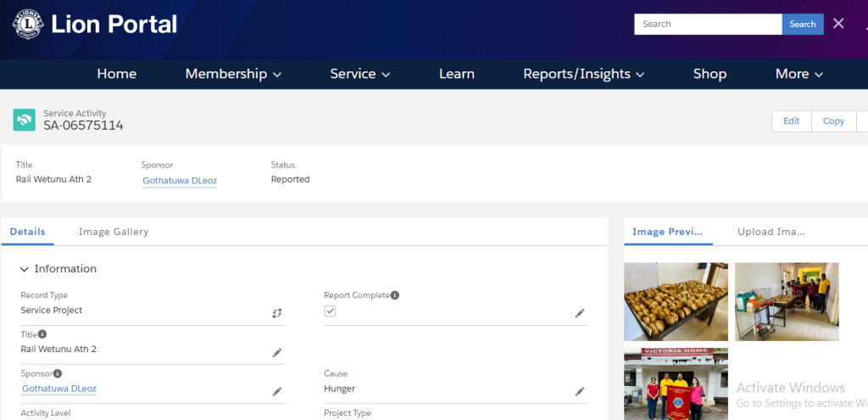Click the Edit button
This screenshot has width=868, height=420.
point(792,120)
